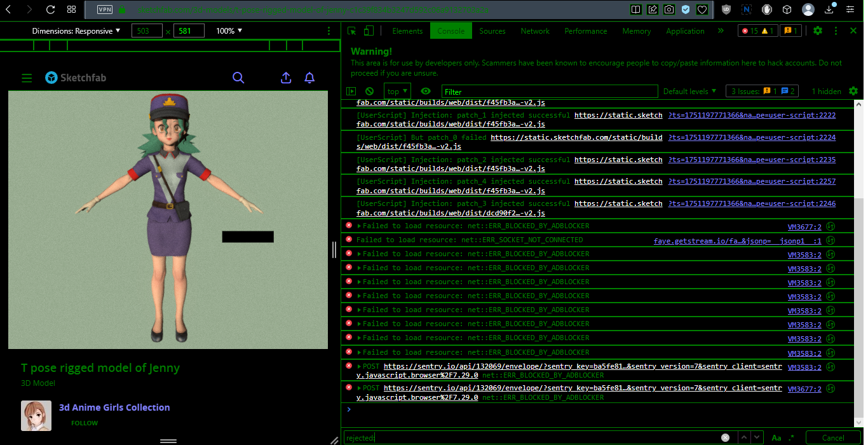The image size is (868, 445).
Task: Expand the sentry.io POST error citing VM3583:2
Action: [360, 367]
